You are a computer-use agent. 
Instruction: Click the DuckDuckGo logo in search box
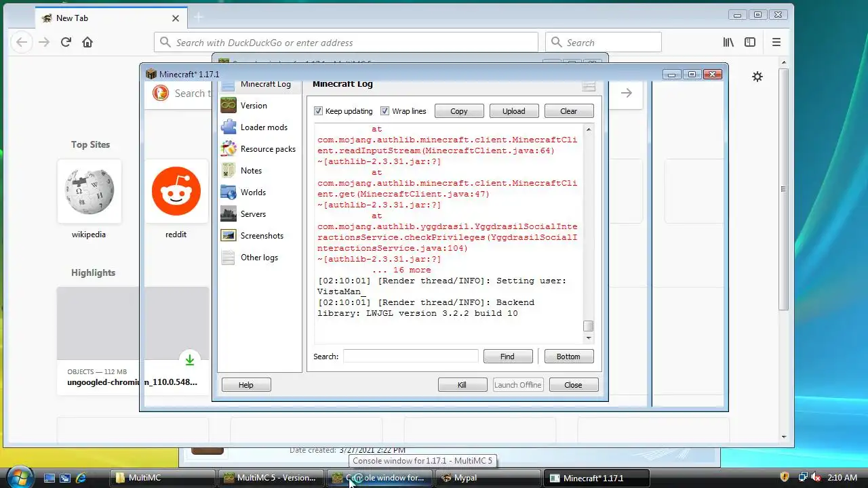[x=161, y=93]
